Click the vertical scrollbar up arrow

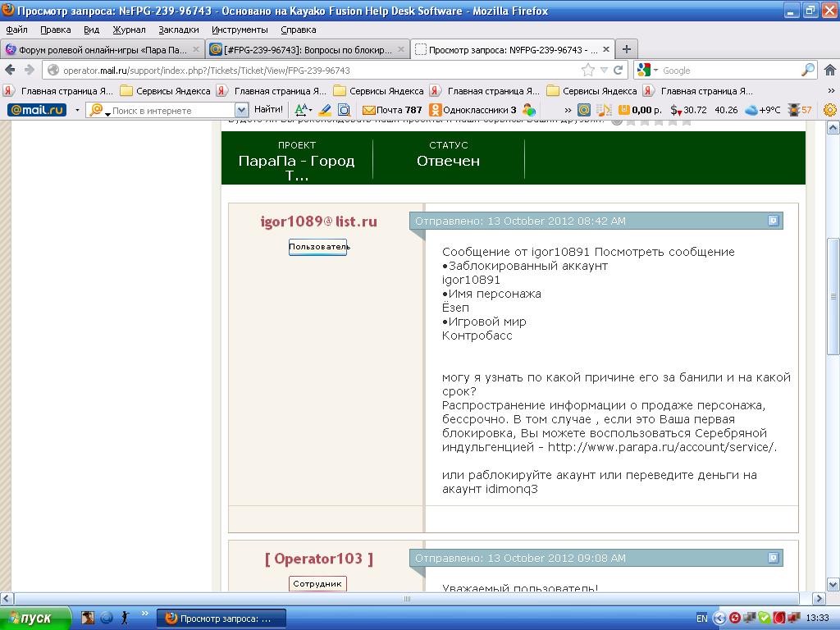click(x=833, y=127)
